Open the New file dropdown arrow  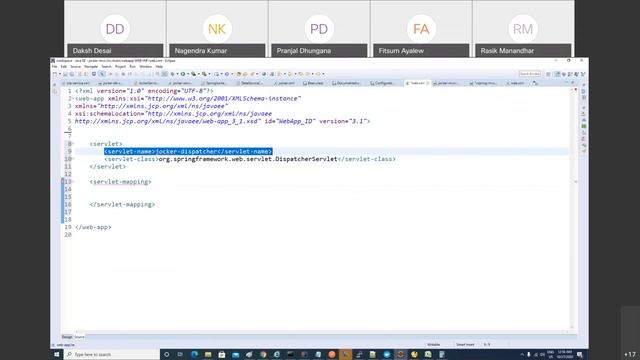pos(60,74)
